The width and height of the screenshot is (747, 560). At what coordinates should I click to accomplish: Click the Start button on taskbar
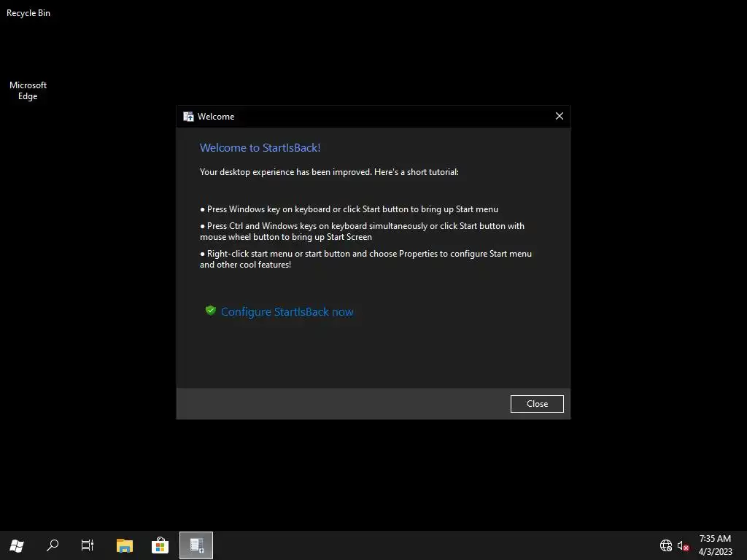click(17, 545)
